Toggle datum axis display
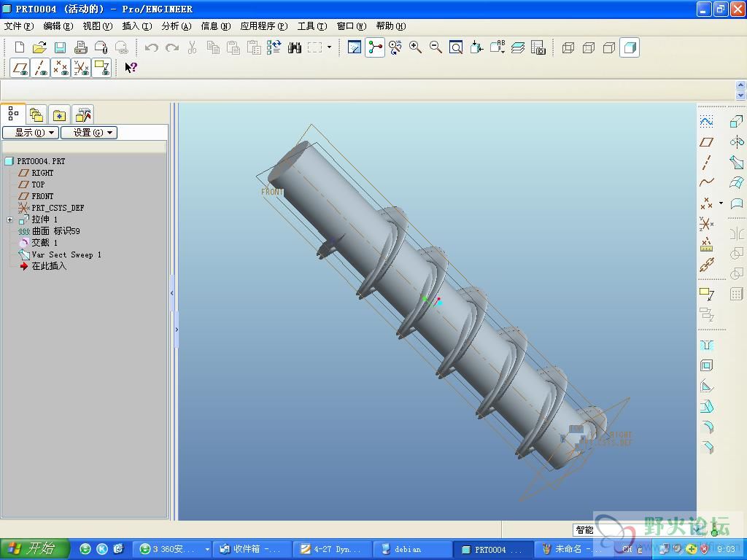The image size is (747, 560). click(41, 68)
